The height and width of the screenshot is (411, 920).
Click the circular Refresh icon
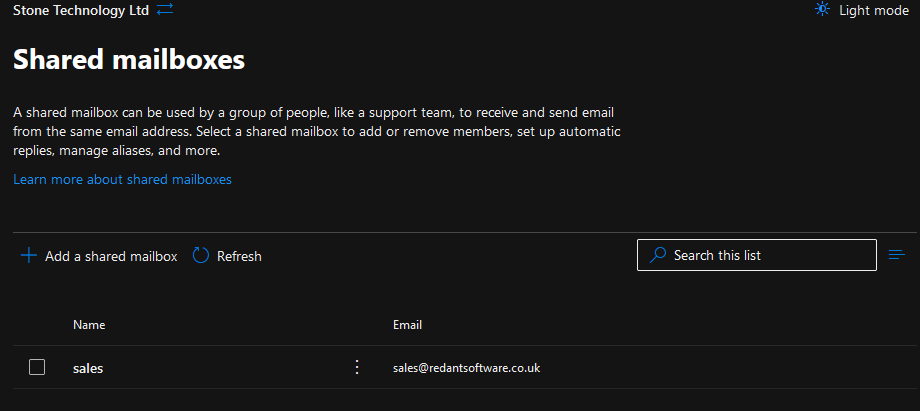pyautogui.click(x=200, y=256)
